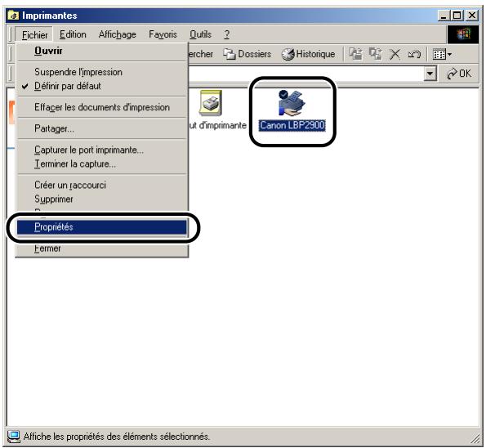486x448 pixels.
Task: Click the Move To folder toolbar icon
Action: (355, 54)
